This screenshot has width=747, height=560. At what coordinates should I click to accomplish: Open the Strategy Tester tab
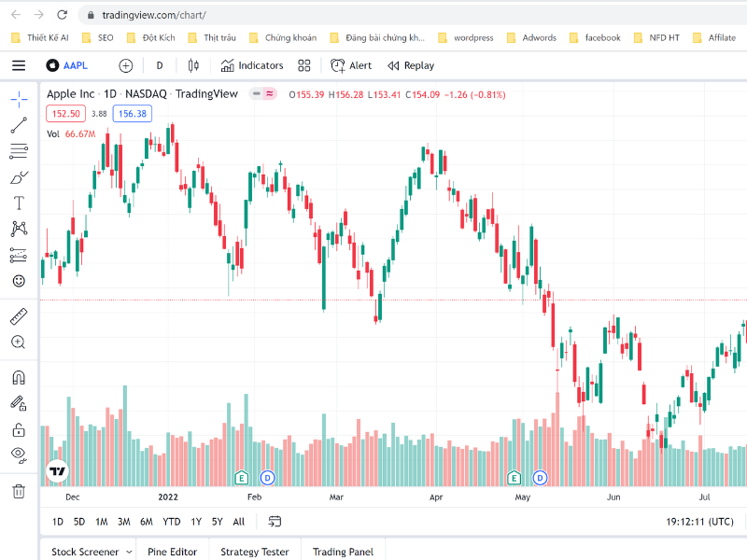(254, 552)
